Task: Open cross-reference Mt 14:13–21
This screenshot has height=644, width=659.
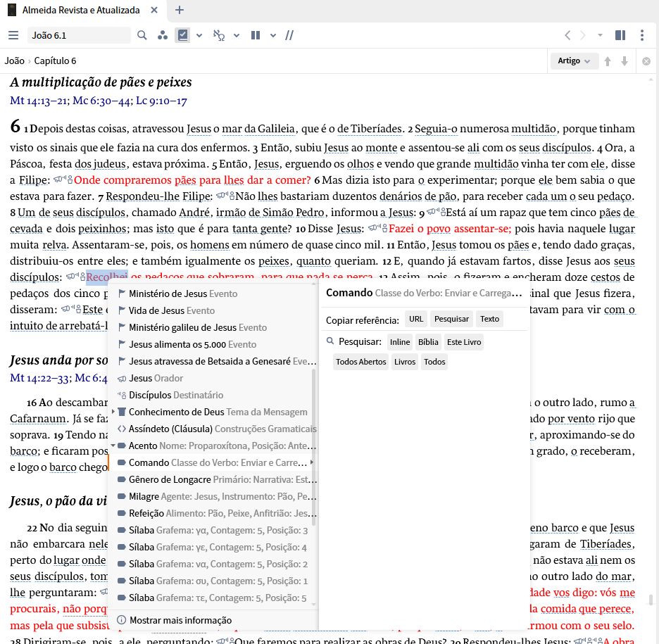Action: pyautogui.click(x=39, y=101)
